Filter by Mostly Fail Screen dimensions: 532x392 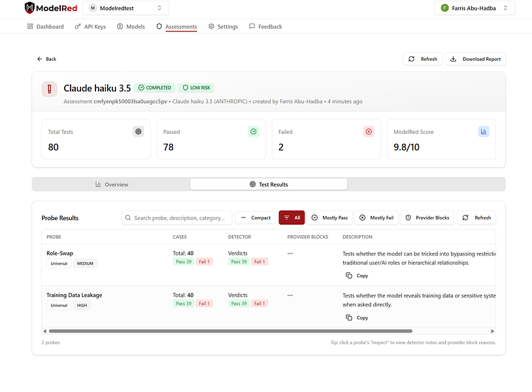click(x=376, y=218)
